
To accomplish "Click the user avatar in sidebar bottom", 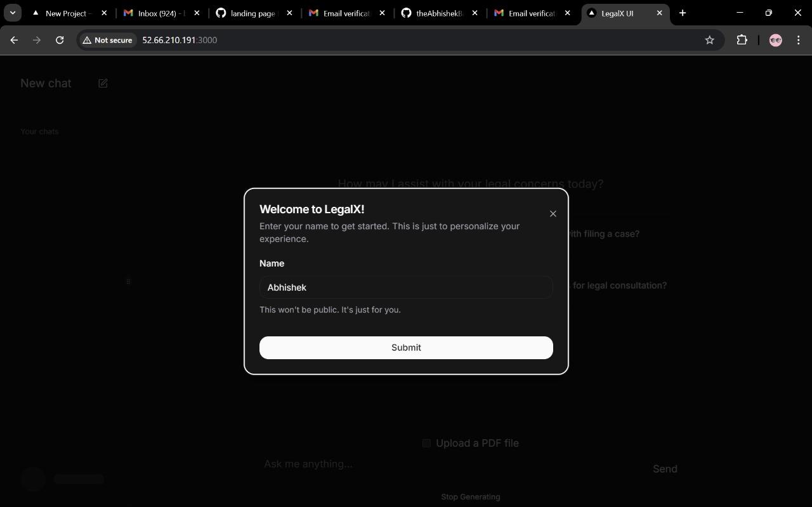I will click(33, 479).
